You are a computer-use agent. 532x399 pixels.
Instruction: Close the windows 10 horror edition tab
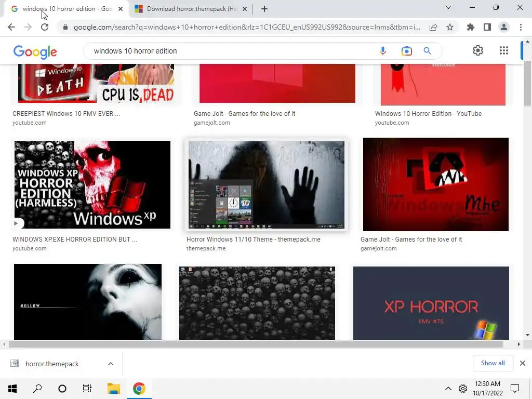tap(121, 9)
